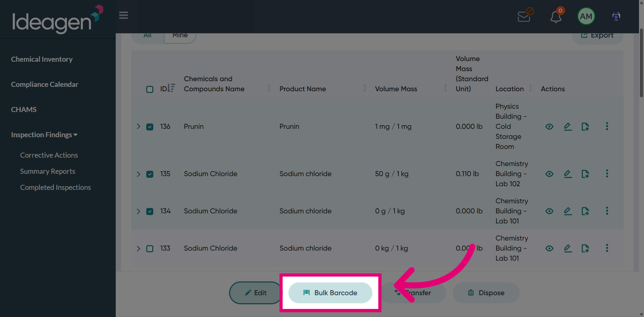Go to Summary Reports
This screenshot has height=317, width=644.
coord(48,171)
